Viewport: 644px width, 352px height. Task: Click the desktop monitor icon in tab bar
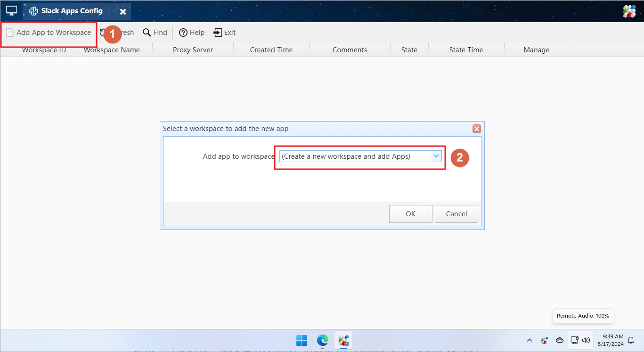pyautogui.click(x=11, y=10)
